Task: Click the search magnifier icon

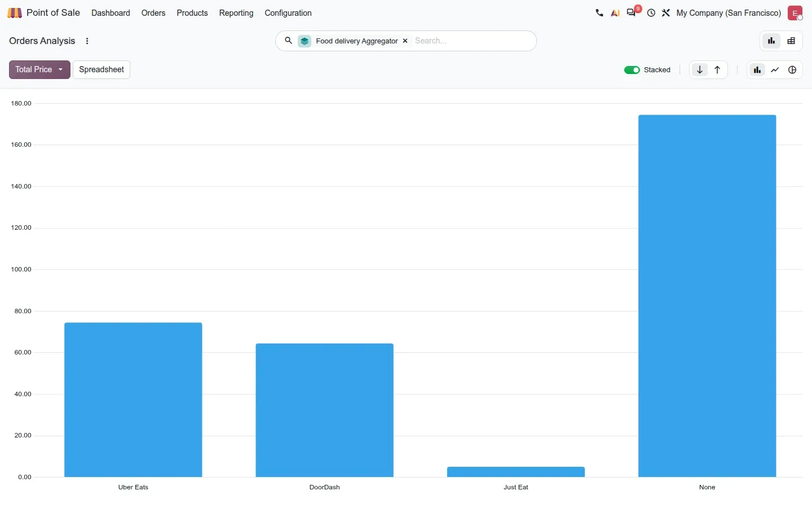Action: click(288, 41)
